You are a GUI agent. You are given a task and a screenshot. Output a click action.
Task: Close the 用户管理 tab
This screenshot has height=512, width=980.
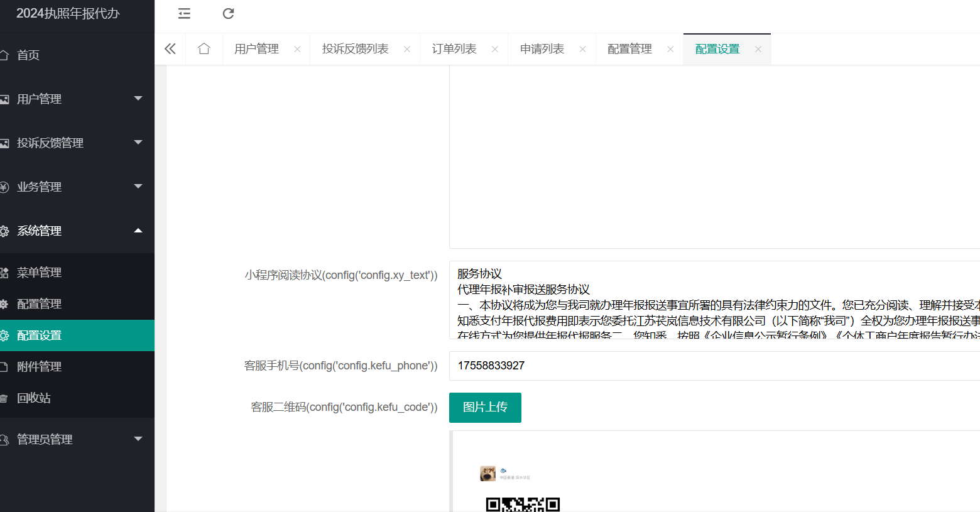(x=297, y=49)
